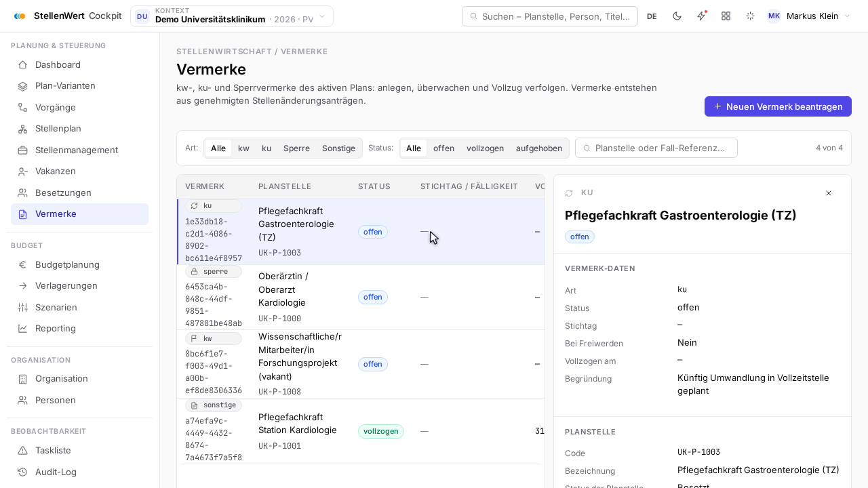Image resolution: width=868 pixels, height=488 pixels.
Task: Open Dashboard from the sidebar
Action: pyautogui.click(x=79, y=64)
